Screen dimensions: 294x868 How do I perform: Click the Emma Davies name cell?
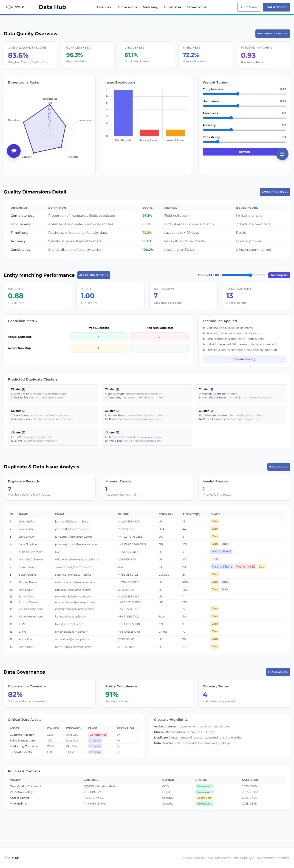coord(28,602)
